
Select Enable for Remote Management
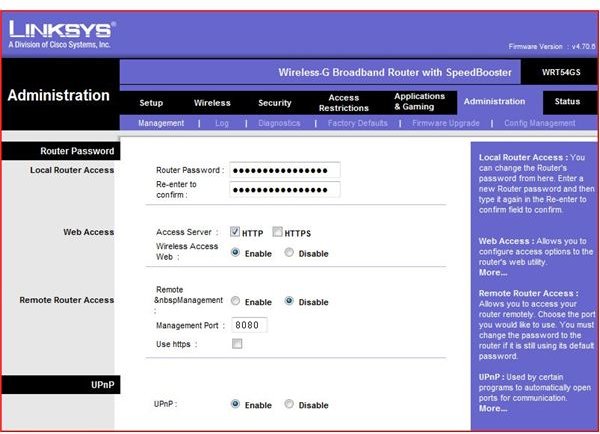coord(235,301)
